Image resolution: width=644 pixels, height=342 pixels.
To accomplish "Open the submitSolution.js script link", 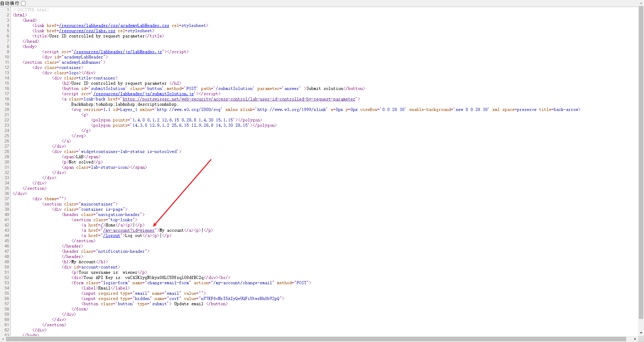I will [x=144, y=94].
